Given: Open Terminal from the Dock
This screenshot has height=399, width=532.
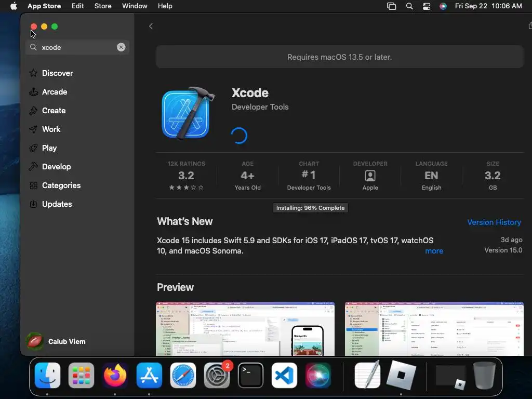Looking at the screenshot, I should click(250, 375).
